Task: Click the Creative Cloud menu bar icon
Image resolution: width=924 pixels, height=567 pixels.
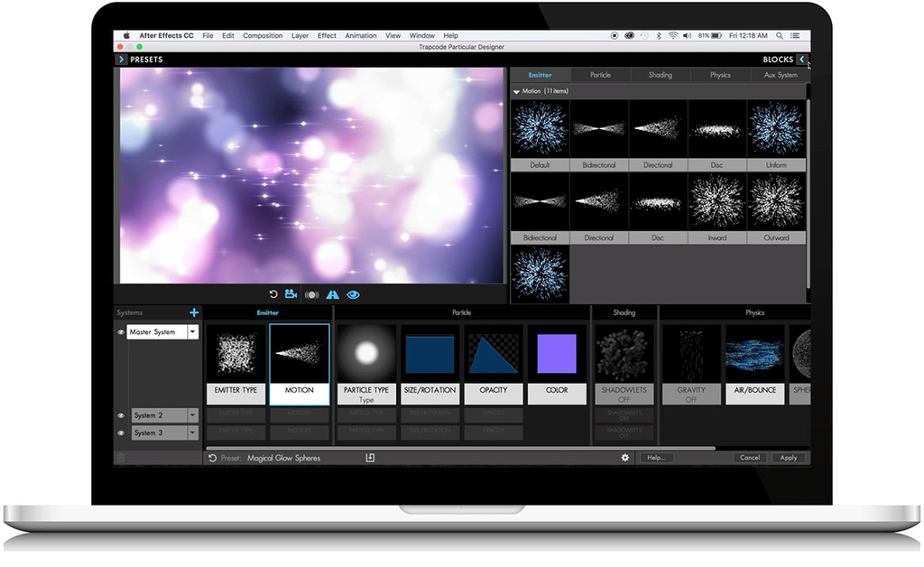Action: (x=629, y=35)
